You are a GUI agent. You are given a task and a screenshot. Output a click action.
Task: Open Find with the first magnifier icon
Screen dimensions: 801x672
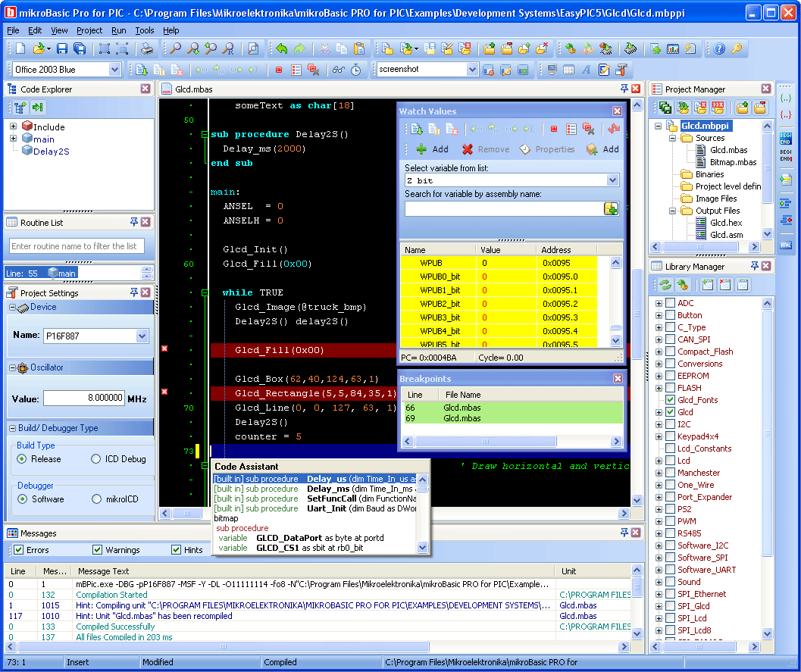(175, 48)
